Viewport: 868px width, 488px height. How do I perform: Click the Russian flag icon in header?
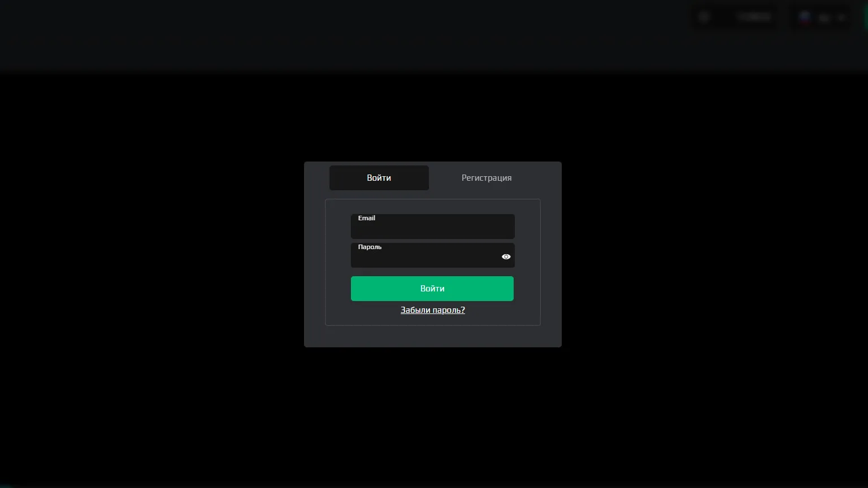click(805, 18)
